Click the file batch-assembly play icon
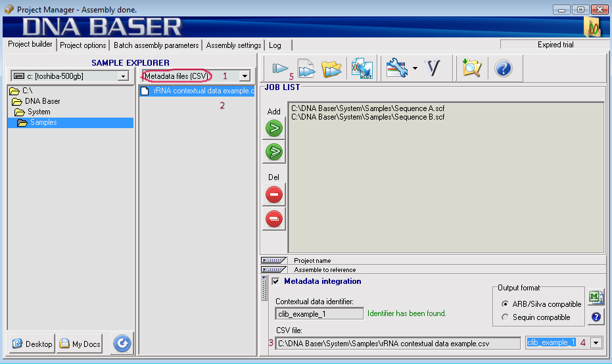Screen dimensions: 612x364 [306, 68]
